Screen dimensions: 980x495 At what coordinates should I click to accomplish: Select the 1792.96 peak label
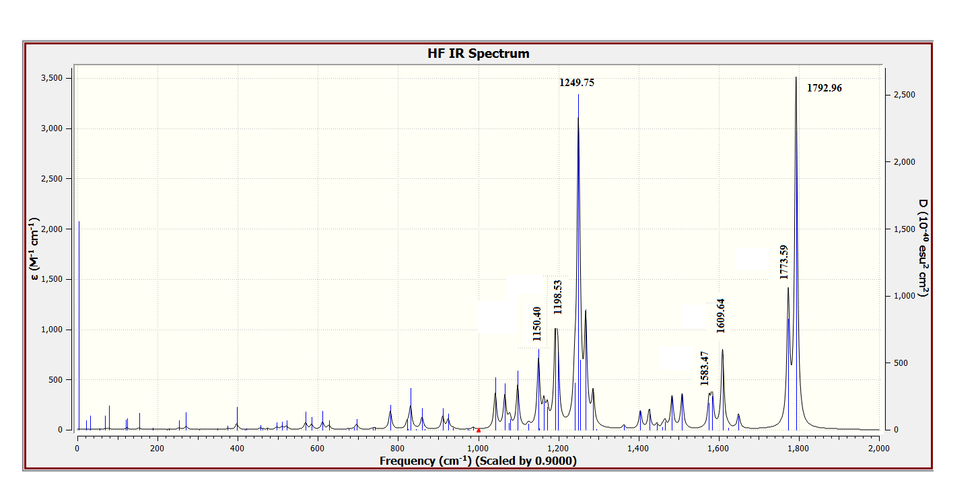[x=824, y=87]
